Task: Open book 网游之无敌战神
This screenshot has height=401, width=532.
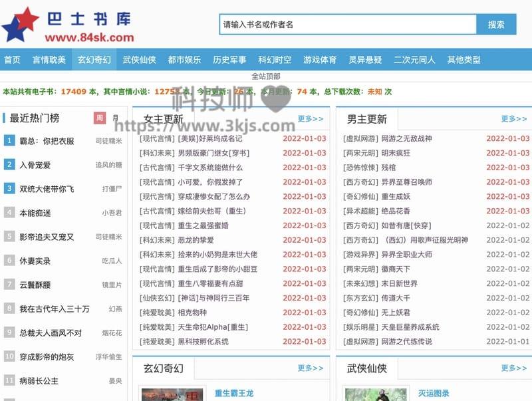Action: point(406,138)
